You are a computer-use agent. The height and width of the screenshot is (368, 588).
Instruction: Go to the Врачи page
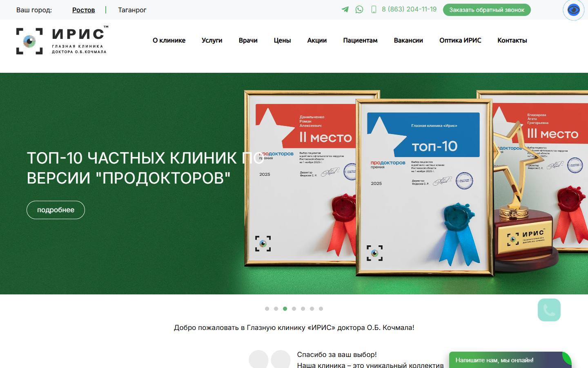coord(248,40)
